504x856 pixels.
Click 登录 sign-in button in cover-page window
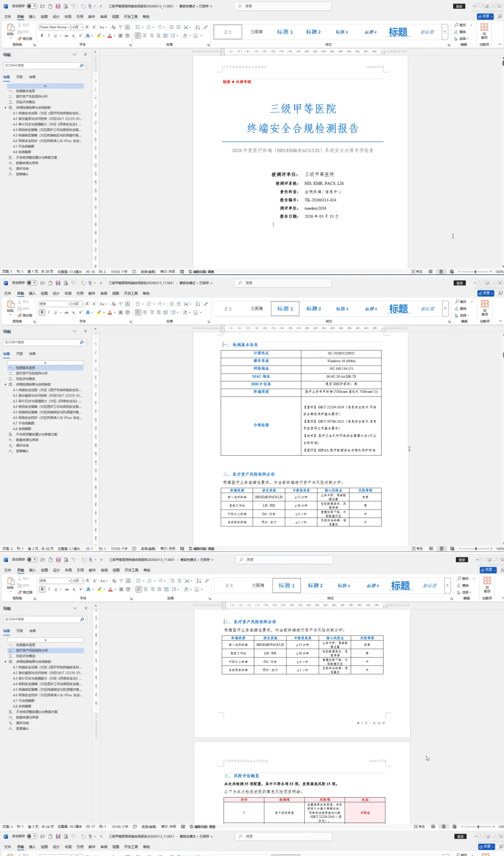459,6
